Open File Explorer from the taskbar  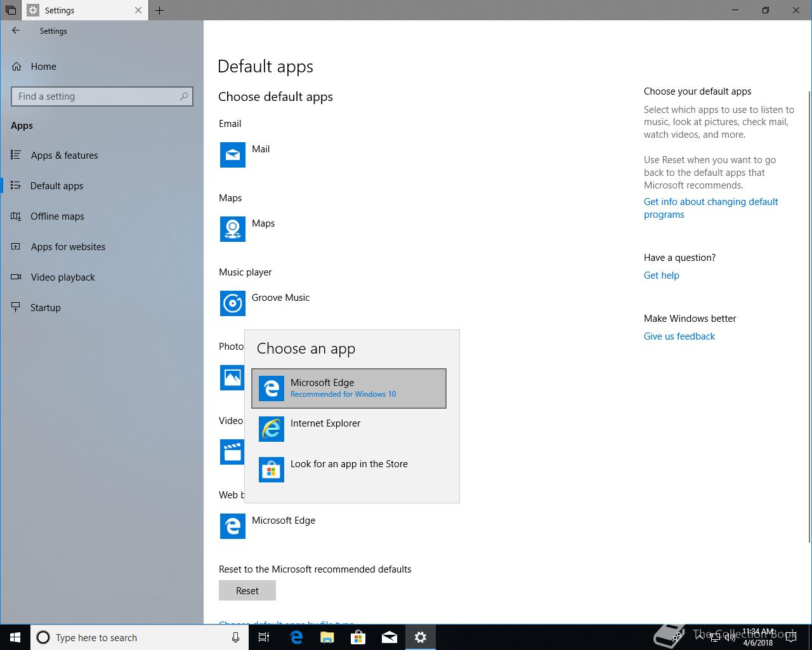click(x=327, y=637)
